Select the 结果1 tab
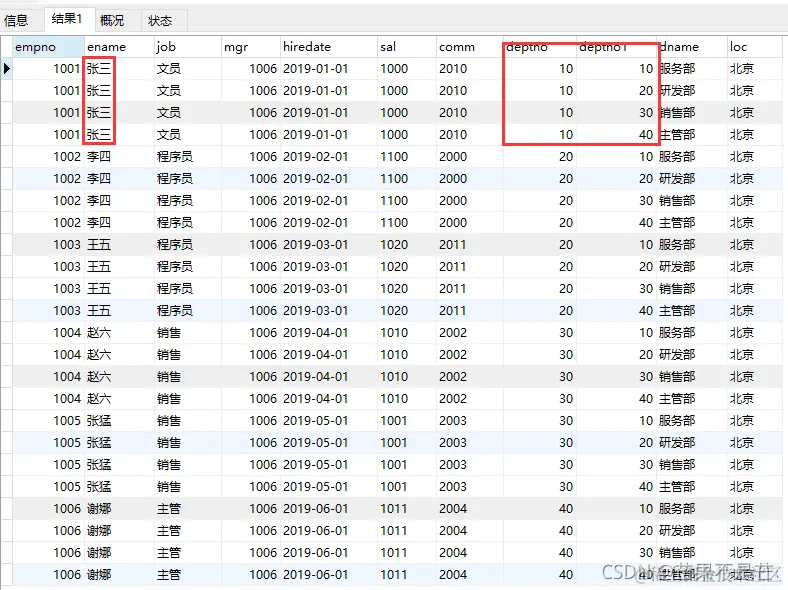Screen dimensions: 788x590 (67, 19)
